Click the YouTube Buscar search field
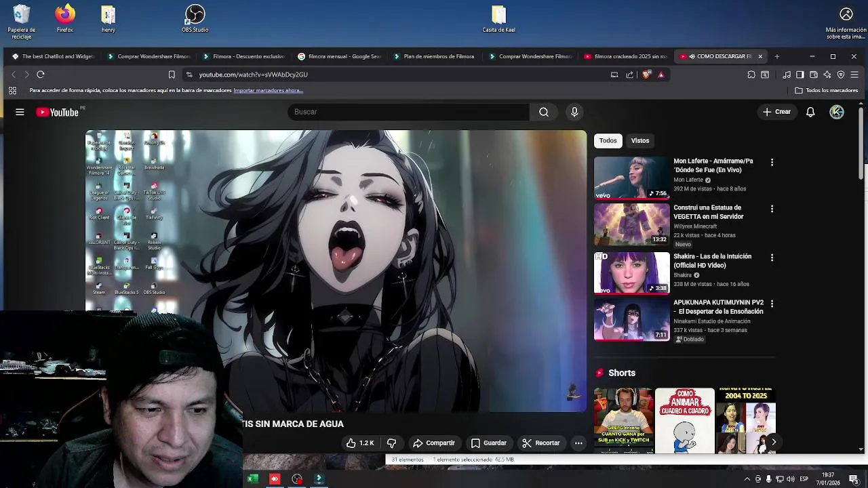Screen dimensions: 868x488 pyautogui.click(x=408, y=112)
